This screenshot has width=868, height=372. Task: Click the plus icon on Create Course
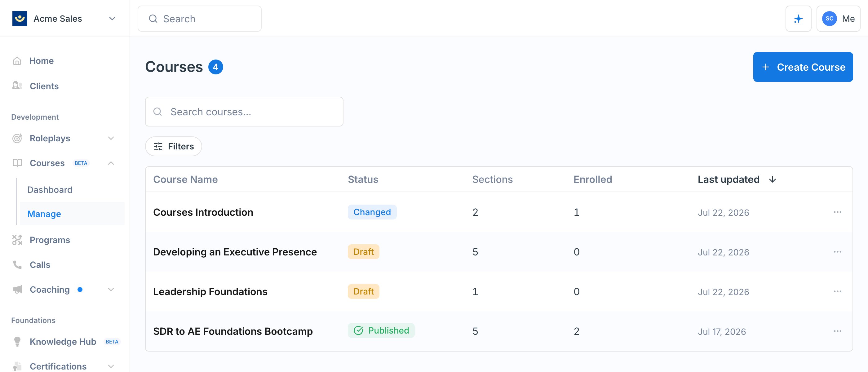coord(766,67)
